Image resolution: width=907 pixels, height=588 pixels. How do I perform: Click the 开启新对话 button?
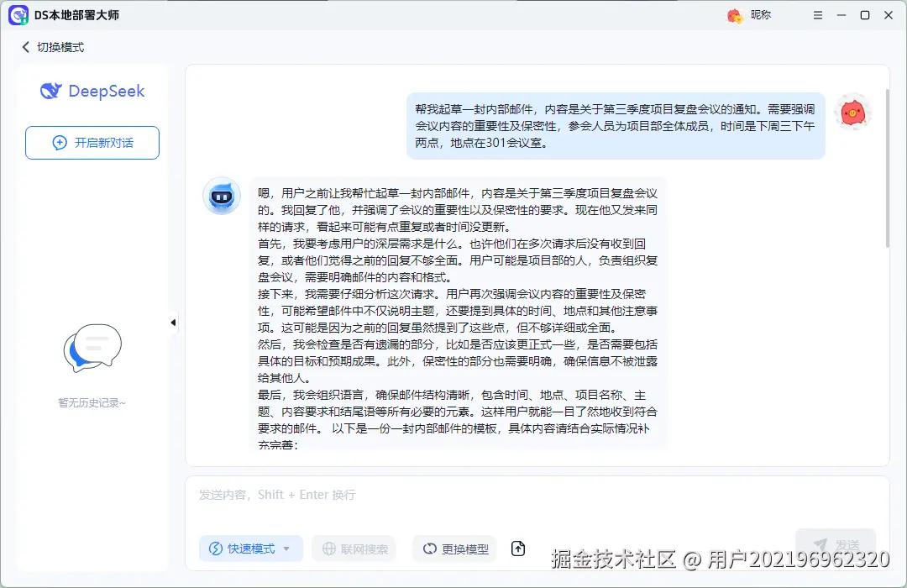[92, 143]
